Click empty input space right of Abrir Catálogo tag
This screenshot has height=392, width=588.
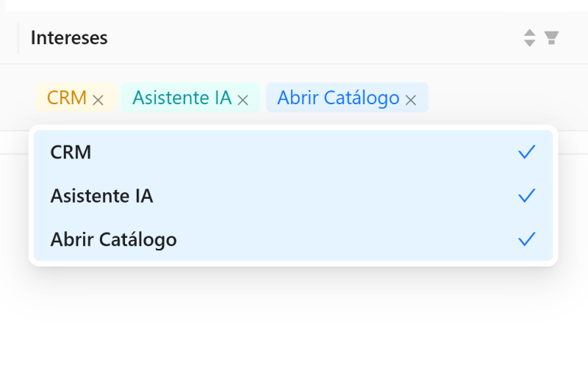pos(492,98)
